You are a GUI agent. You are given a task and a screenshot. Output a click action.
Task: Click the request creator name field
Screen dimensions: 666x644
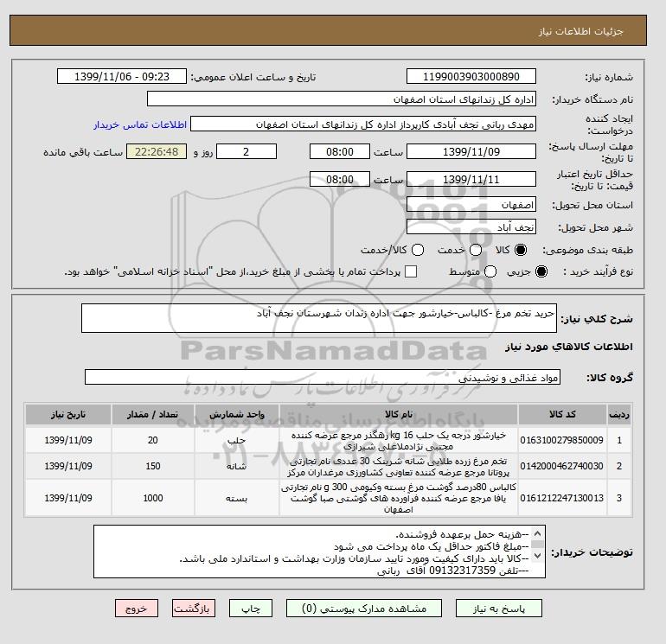[x=363, y=124]
